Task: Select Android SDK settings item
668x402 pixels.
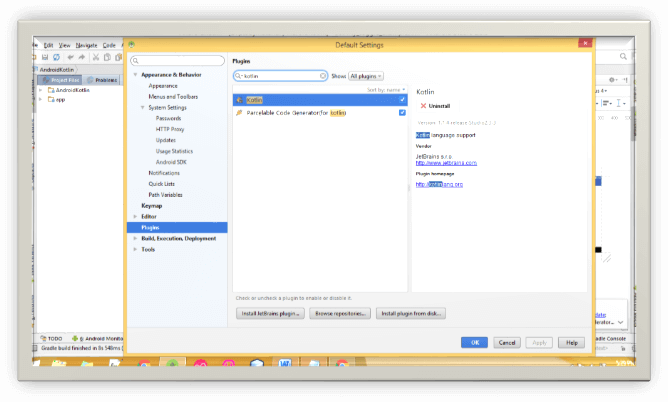Action: tap(171, 162)
